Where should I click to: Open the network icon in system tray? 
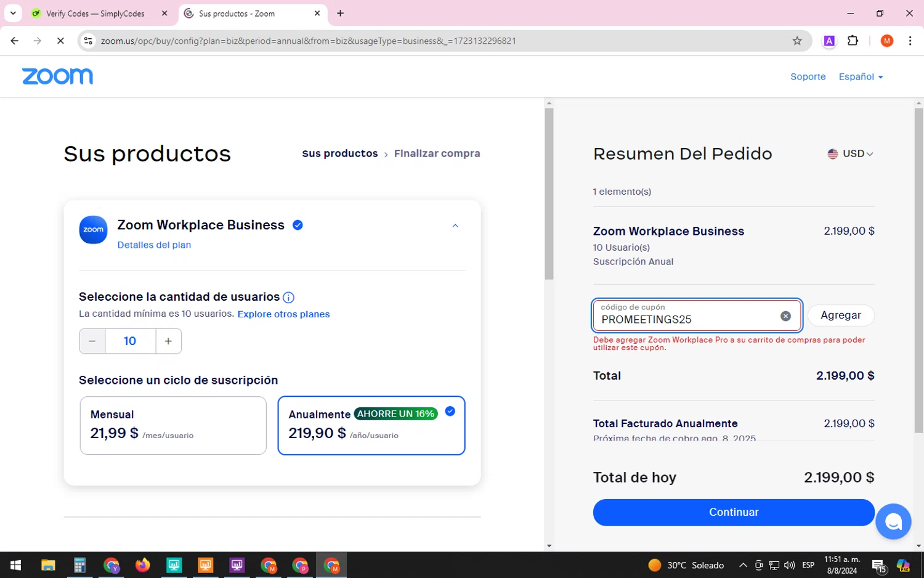point(774,565)
